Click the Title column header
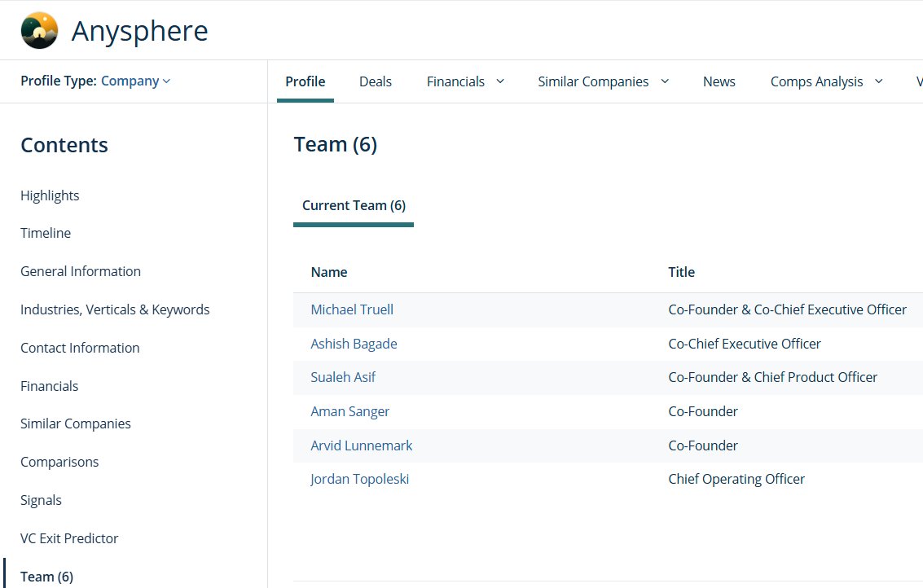 [x=682, y=272]
